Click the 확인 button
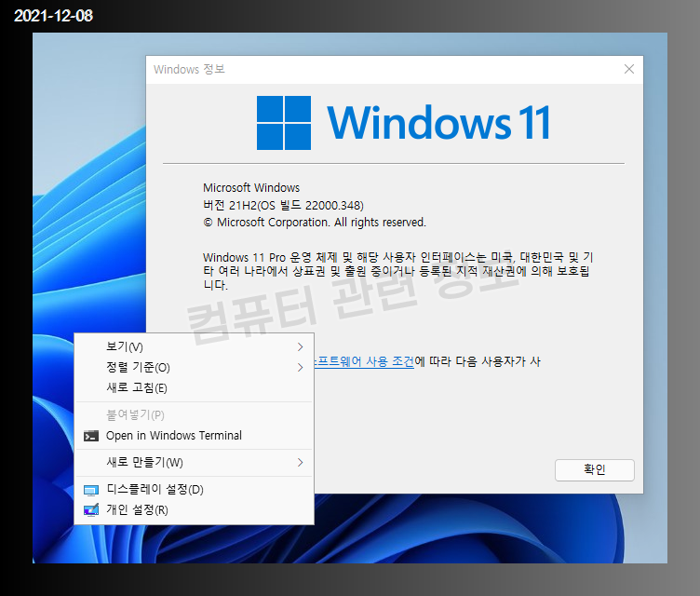 click(x=594, y=469)
